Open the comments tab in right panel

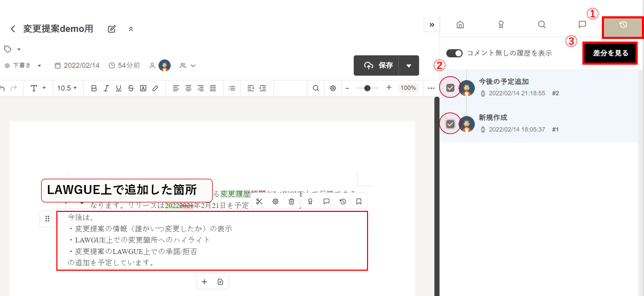[582, 25]
